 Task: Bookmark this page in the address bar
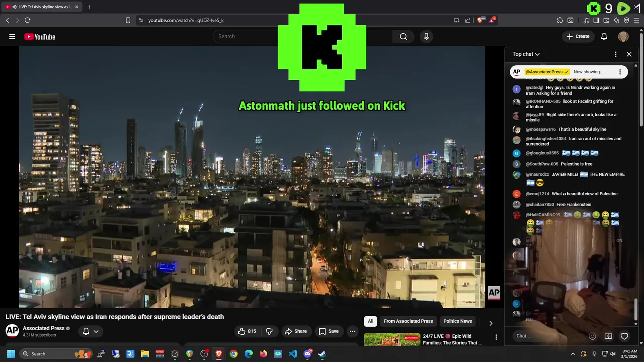pyautogui.click(x=128, y=20)
